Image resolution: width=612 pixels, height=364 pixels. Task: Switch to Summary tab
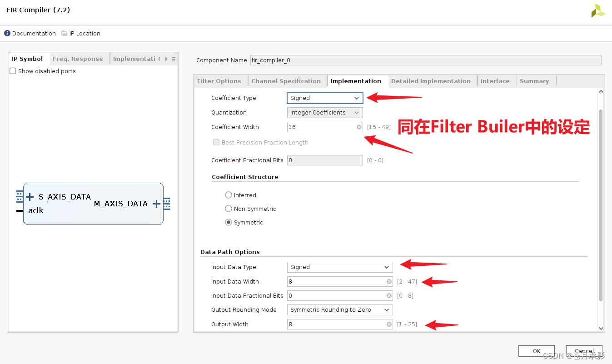coord(534,81)
